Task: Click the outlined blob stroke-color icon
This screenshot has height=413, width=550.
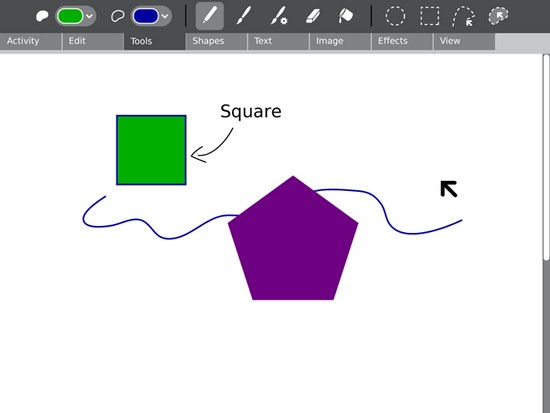Action: [x=118, y=16]
